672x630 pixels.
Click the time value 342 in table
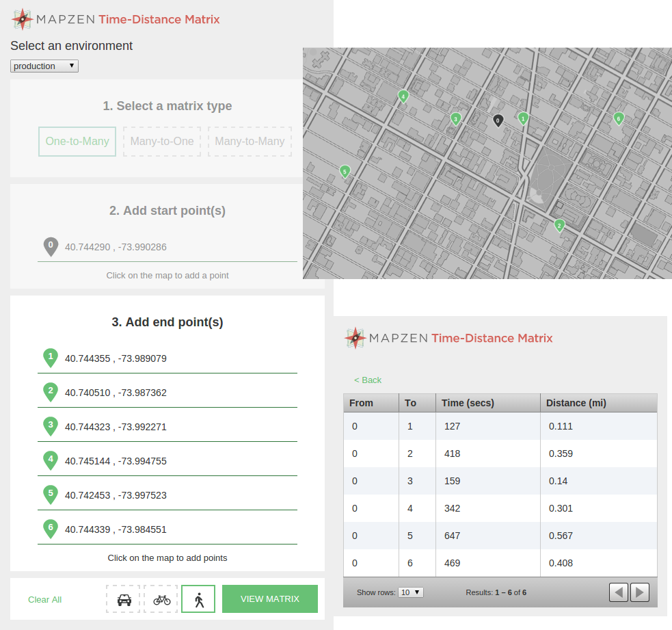coord(452,509)
